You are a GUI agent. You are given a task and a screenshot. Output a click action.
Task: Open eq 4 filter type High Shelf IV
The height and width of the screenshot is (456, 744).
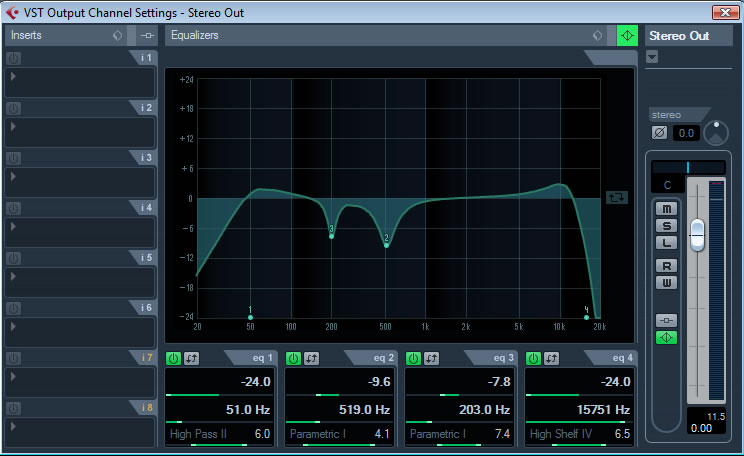click(x=561, y=434)
